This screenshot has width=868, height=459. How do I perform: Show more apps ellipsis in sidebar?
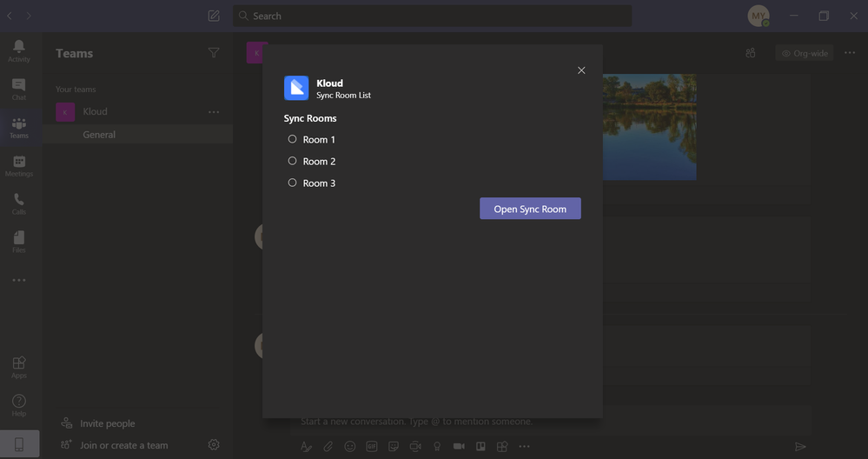click(19, 280)
